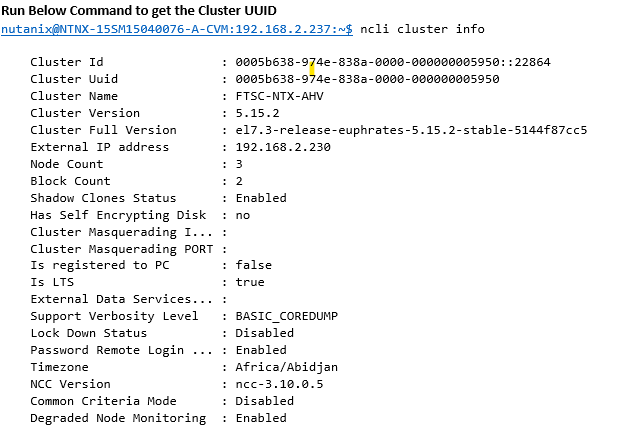Click the 'Degraded Node Monitoring' label
Image resolution: width=632 pixels, height=437 pixels.
point(118,418)
